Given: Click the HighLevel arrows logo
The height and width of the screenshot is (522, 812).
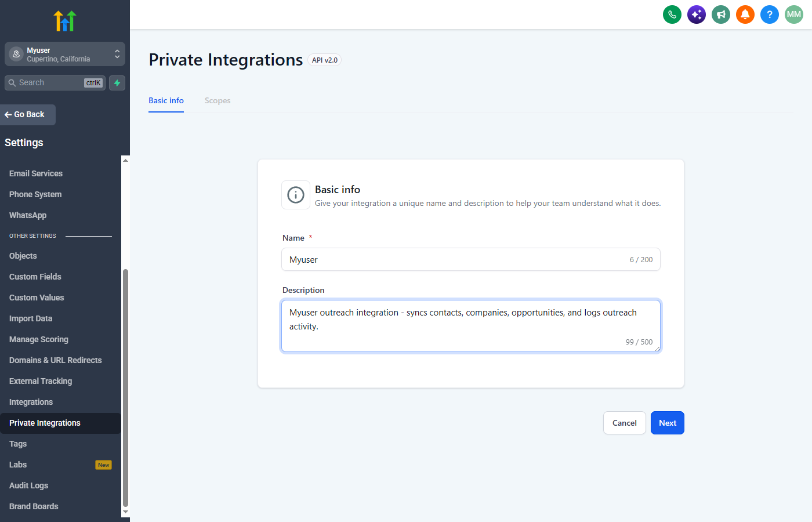Looking at the screenshot, I should [x=65, y=21].
